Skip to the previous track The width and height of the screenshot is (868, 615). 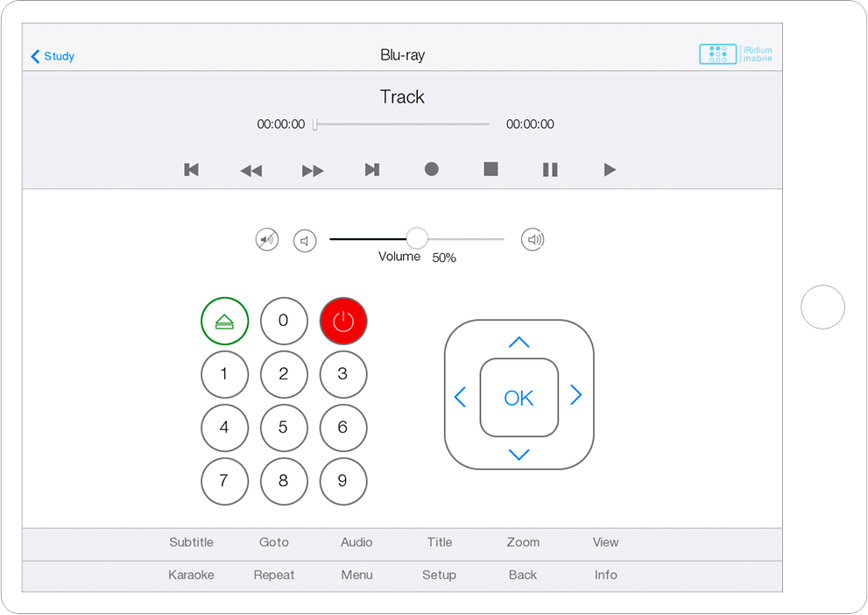[x=191, y=170]
